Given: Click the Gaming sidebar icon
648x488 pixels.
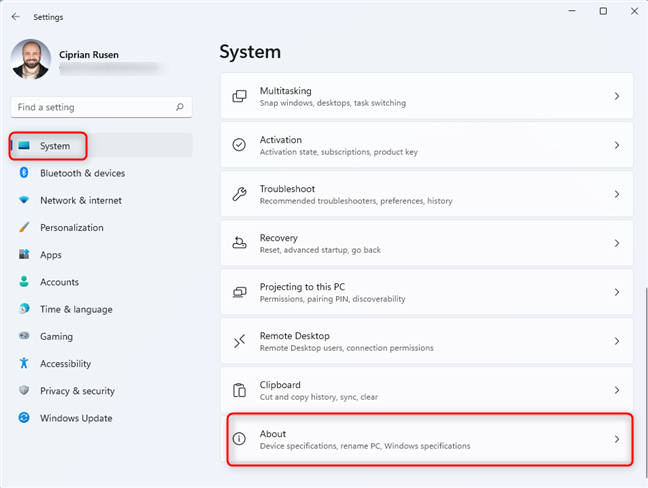Looking at the screenshot, I should [x=24, y=337].
